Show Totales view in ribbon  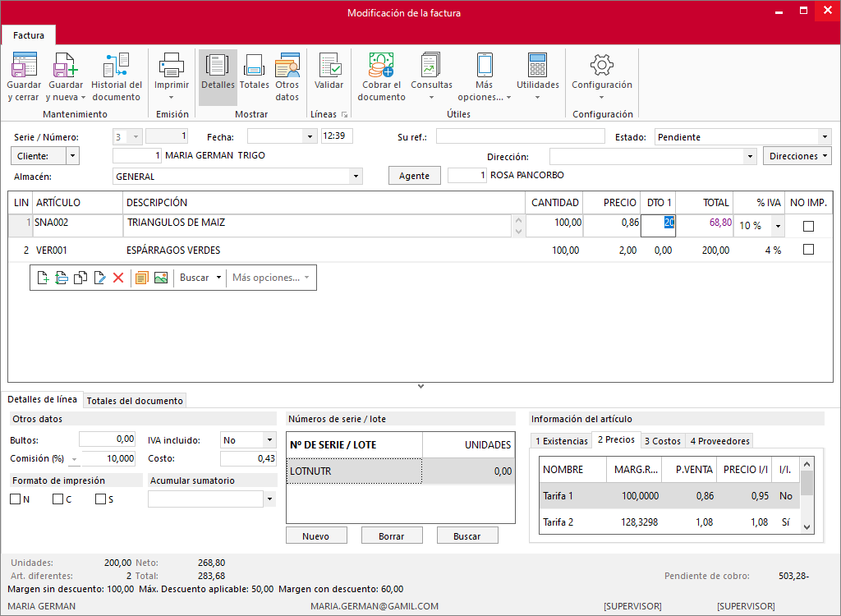[x=255, y=76]
